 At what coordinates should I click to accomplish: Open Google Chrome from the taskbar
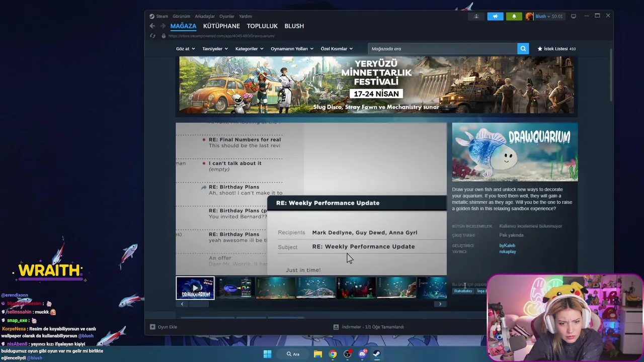point(333,354)
